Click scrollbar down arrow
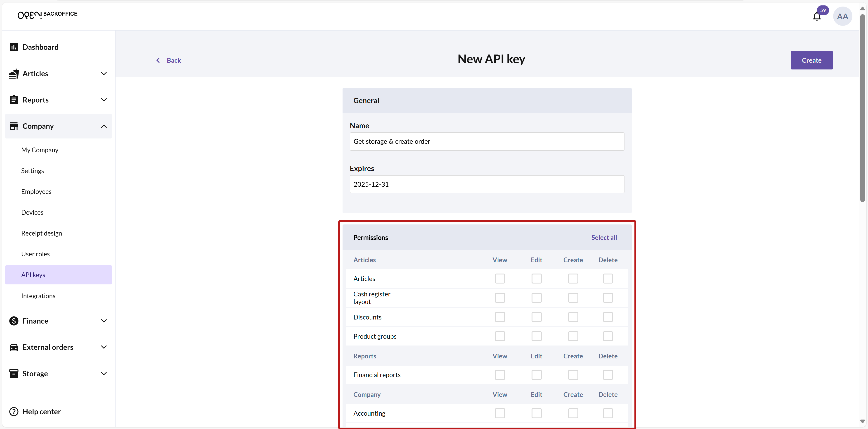868x429 pixels. 862,421
